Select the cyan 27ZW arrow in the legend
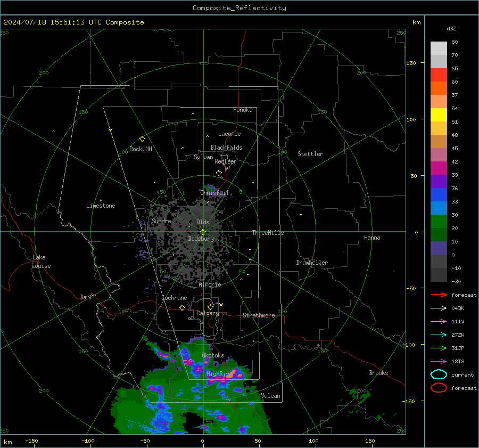Image resolution: width=479 pixels, height=448 pixels. pos(439,335)
